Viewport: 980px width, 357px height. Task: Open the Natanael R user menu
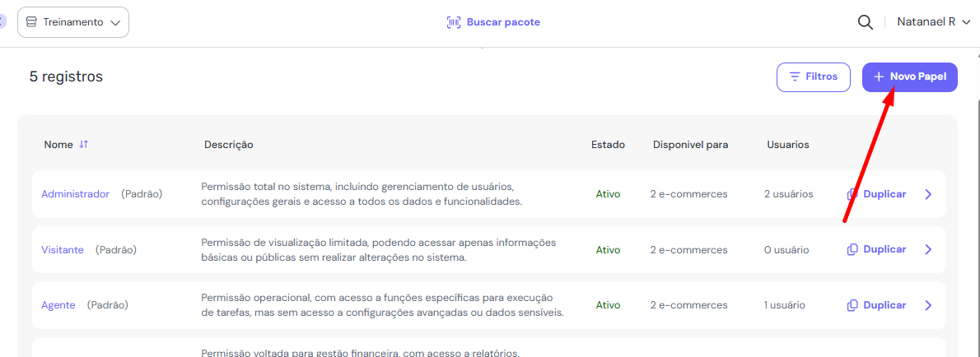tap(932, 22)
